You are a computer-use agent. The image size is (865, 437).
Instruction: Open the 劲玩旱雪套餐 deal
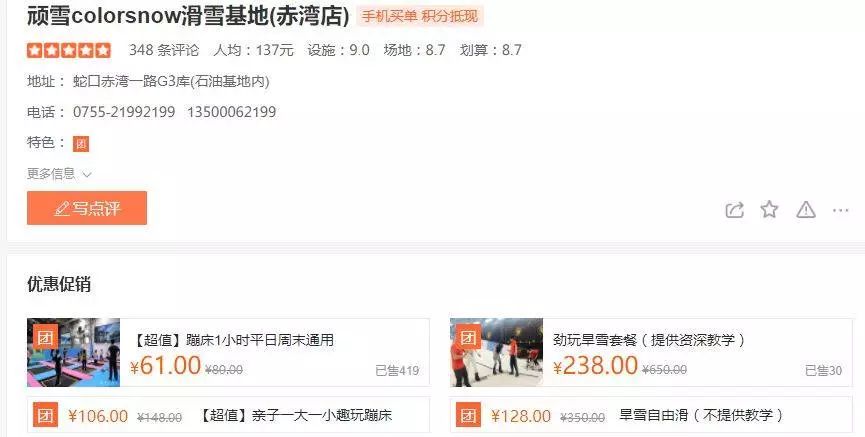coord(649,340)
